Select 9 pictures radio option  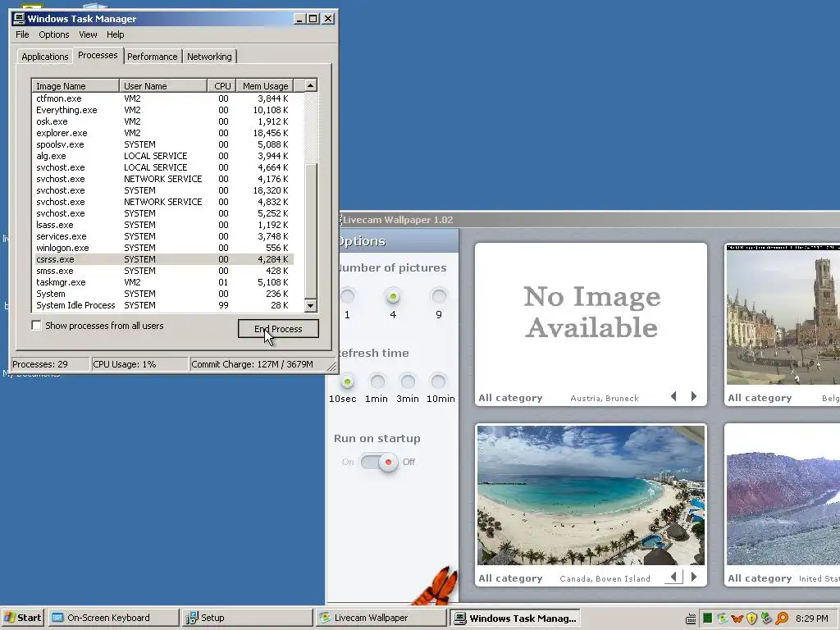(439, 295)
